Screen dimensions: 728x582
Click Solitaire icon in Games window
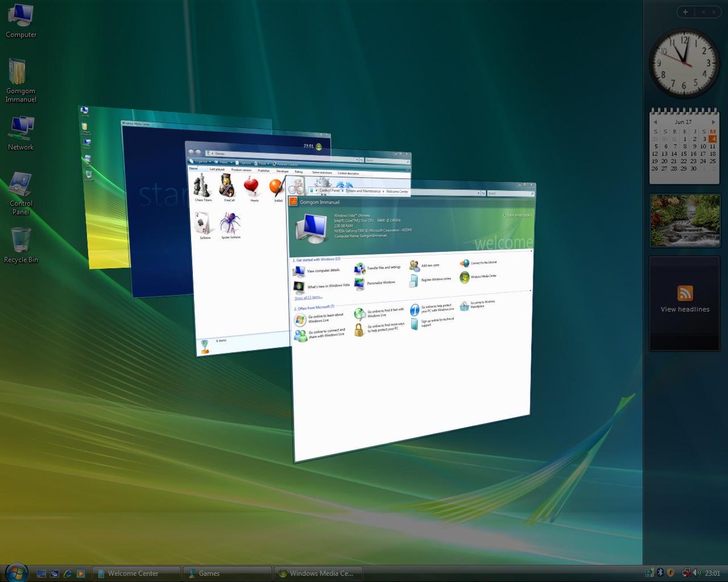205,226
